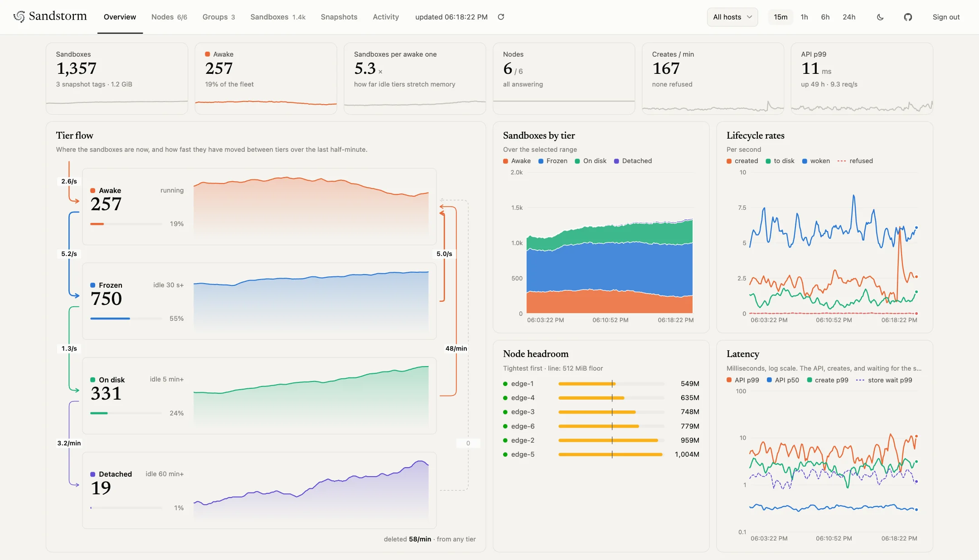Toggle the API p99 latency legend item
This screenshot has height=560, width=979.
click(x=742, y=380)
